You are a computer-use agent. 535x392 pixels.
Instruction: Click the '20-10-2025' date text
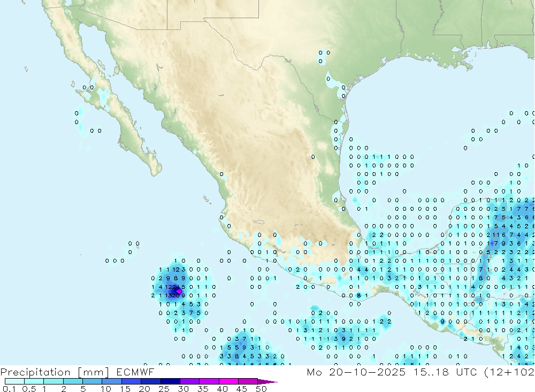click(368, 372)
